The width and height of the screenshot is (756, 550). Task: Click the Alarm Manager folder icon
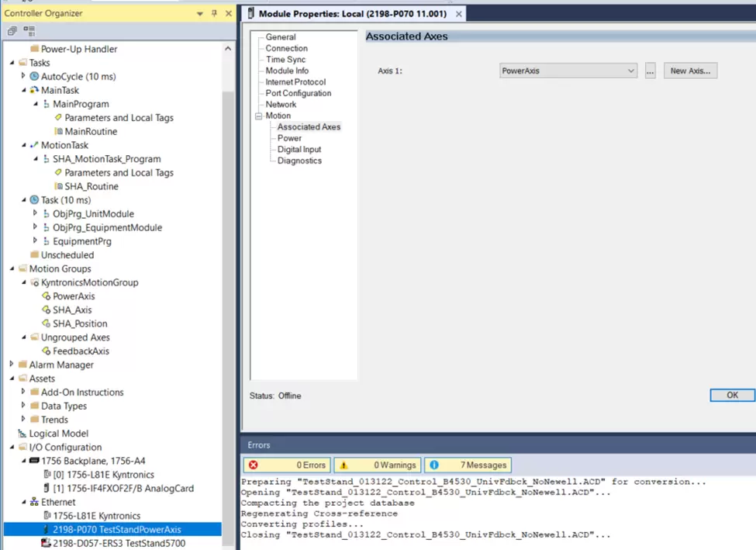(22, 365)
